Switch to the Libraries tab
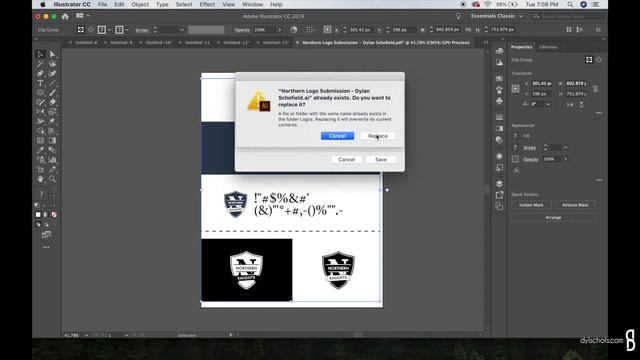Screen dimensions: 640x360 548,47
